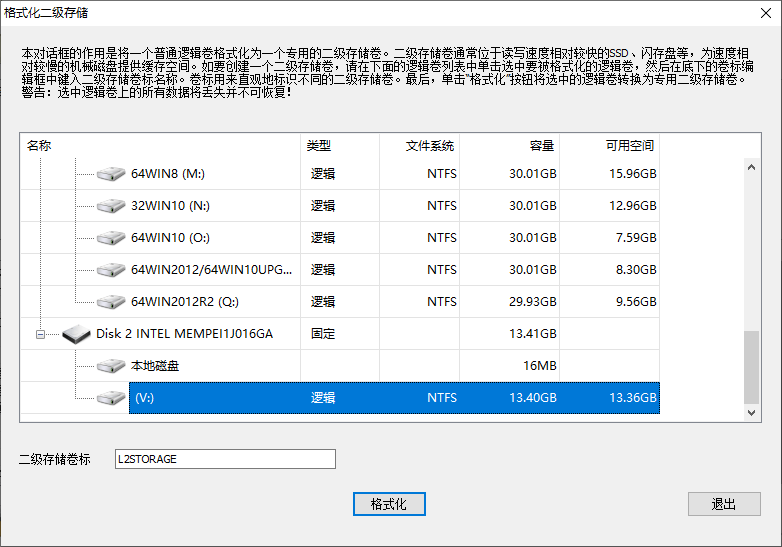The image size is (782, 547).
Task: Click the 格式化 button
Action: tap(389, 504)
